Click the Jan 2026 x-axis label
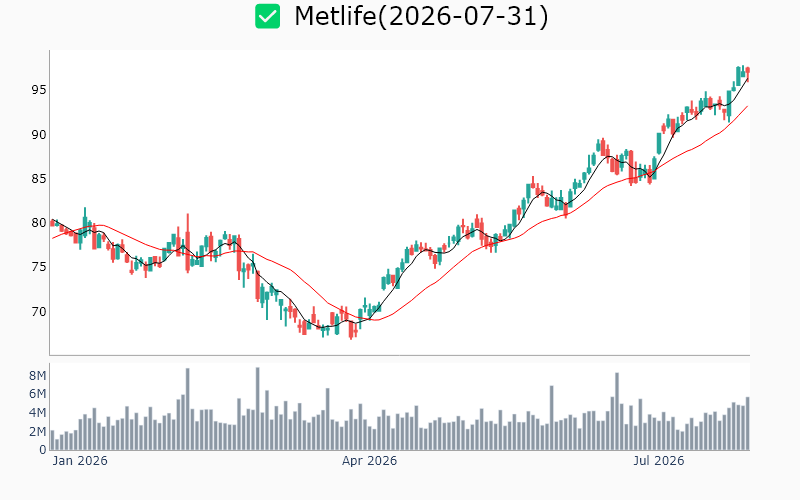 [80, 461]
